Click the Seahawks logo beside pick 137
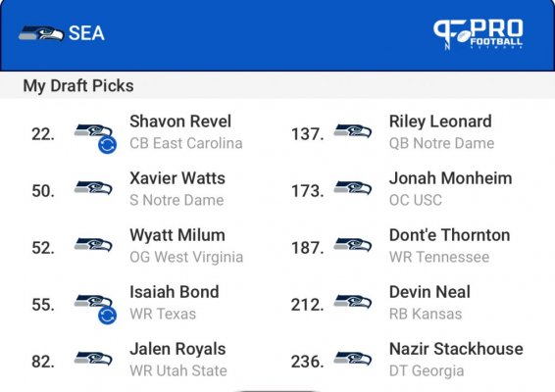This screenshot has width=555, height=392. pos(353,131)
